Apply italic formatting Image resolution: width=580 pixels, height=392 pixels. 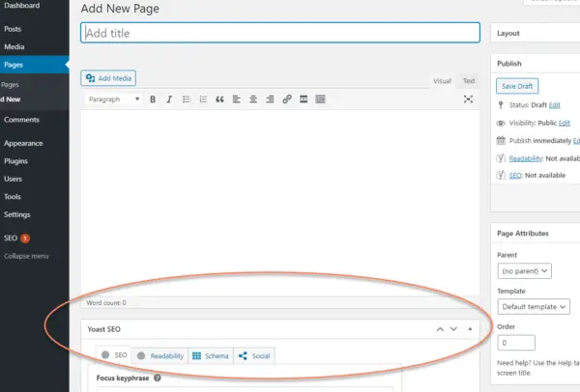click(x=169, y=99)
